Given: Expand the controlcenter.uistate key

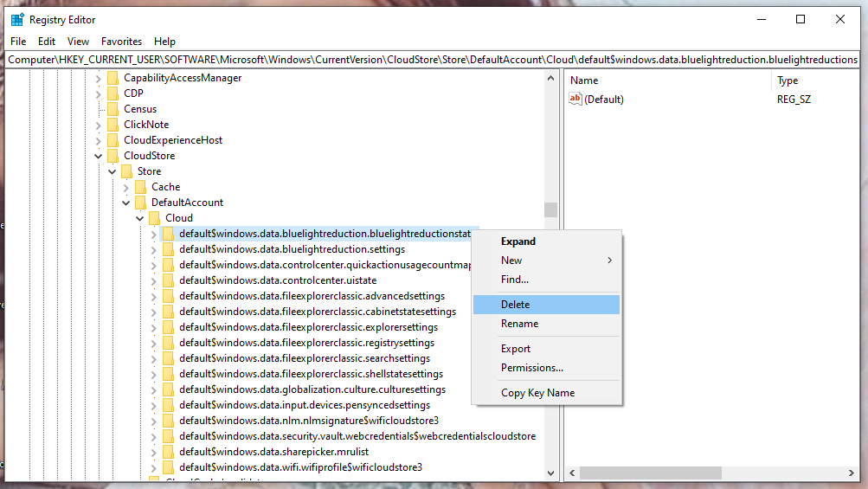Looking at the screenshot, I should pos(154,280).
